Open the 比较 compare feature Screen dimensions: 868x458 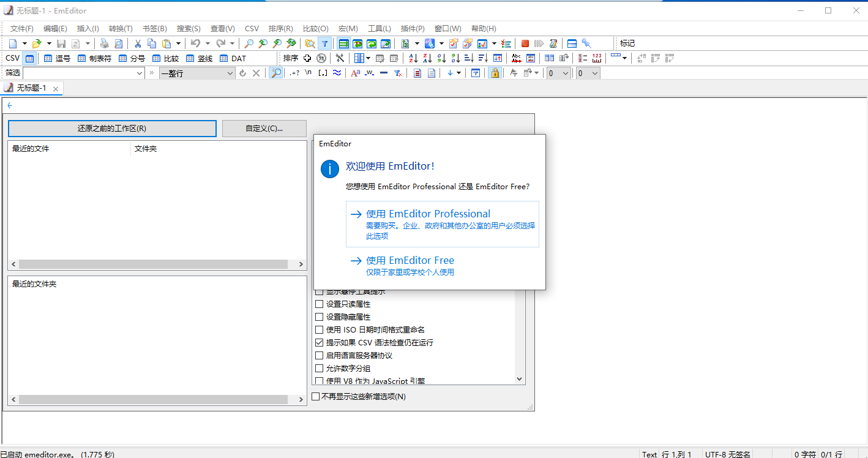click(x=165, y=58)
